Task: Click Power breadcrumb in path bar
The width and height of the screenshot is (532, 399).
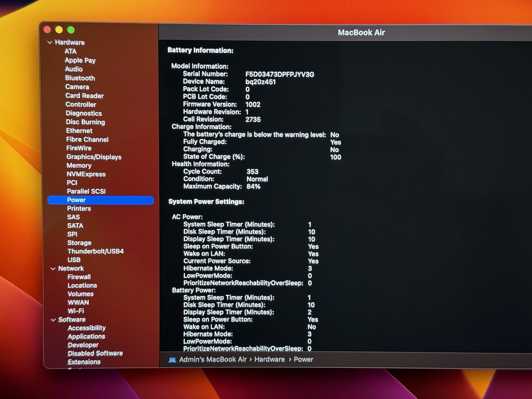Action: pyautogui.click(x=303, y=359)
